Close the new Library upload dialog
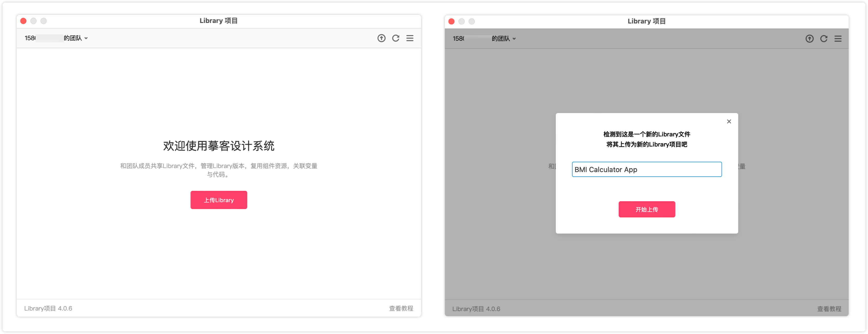 (x=729, y=121)
